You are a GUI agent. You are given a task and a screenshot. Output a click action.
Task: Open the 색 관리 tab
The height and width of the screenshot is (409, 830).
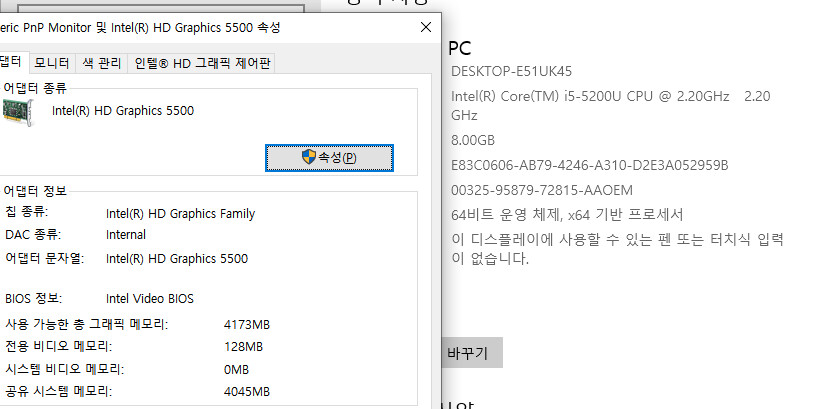pyautogui.click(x=102, y=63)
